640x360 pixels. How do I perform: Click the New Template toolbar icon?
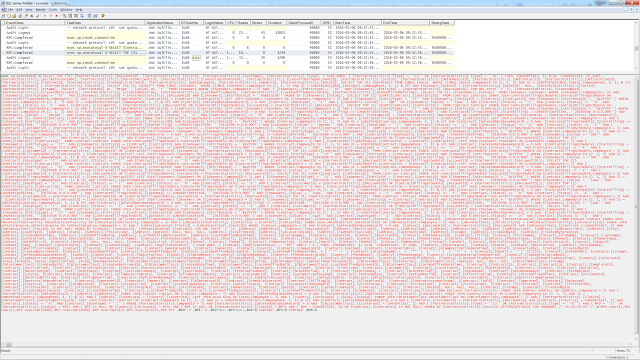pos(9,16)
